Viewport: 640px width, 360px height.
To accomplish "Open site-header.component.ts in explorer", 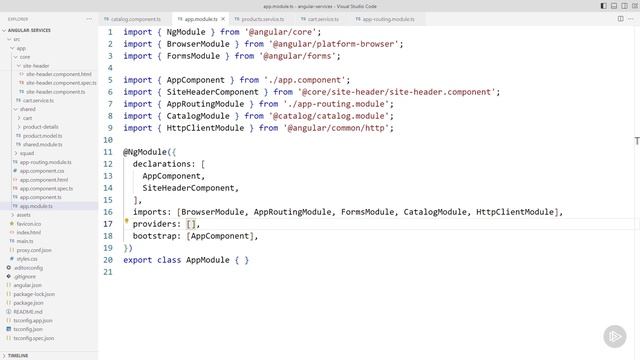I will pyautogui.click(x=56, y=92).
